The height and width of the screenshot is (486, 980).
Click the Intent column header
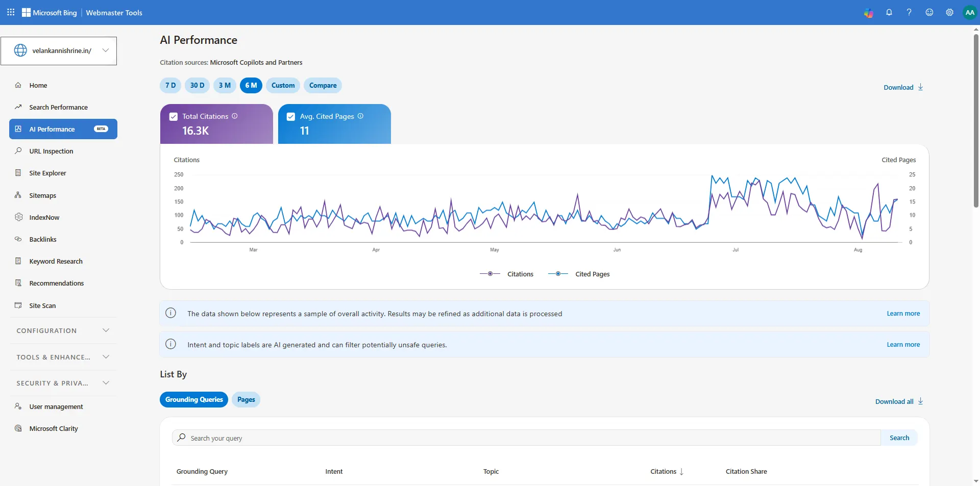click(x=334, y=472)
